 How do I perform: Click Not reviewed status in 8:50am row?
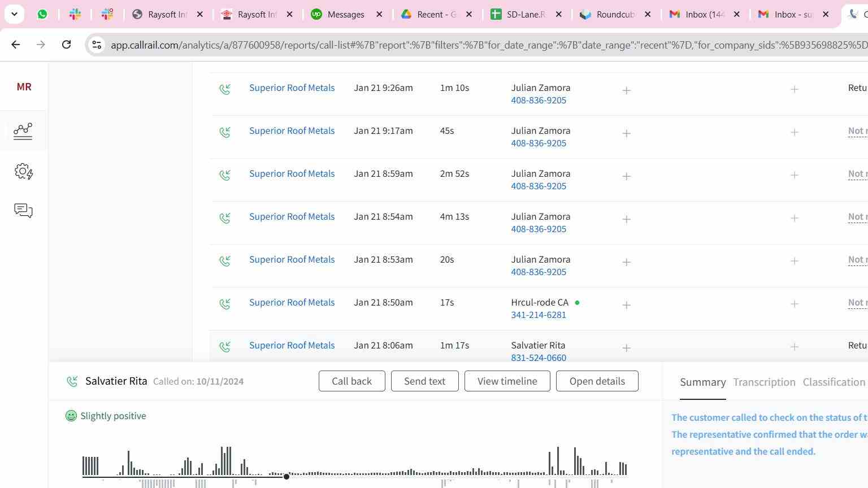(x=858, y=303)
